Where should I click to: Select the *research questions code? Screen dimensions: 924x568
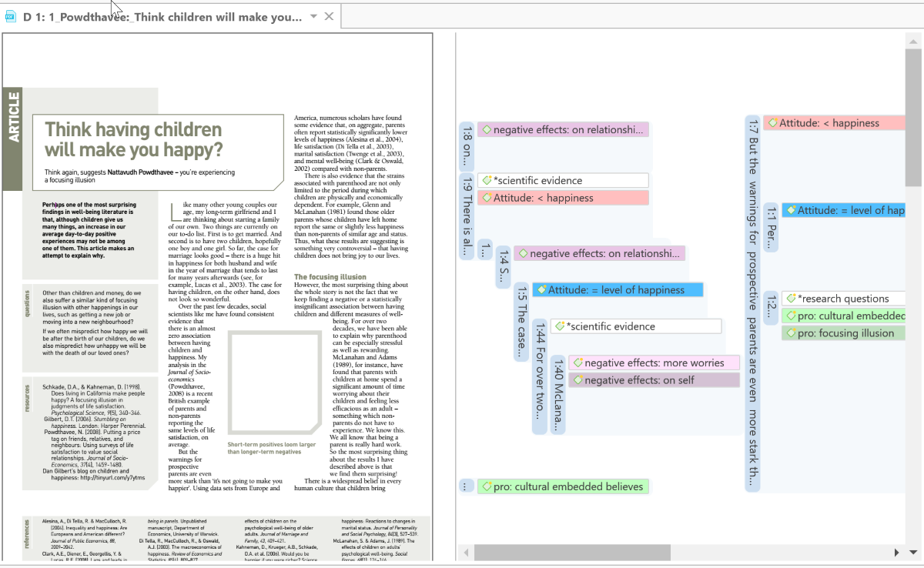click(843, 299)
